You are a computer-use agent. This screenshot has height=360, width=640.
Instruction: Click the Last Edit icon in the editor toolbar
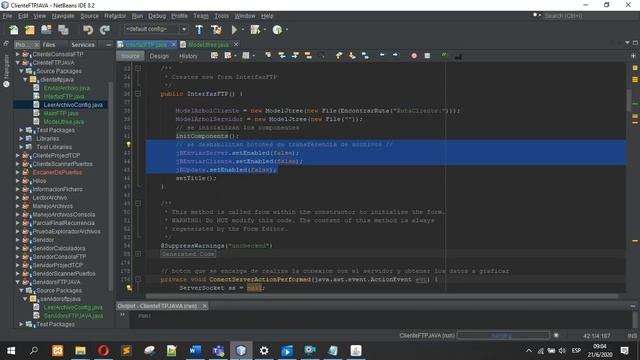[x=214, y=56]
